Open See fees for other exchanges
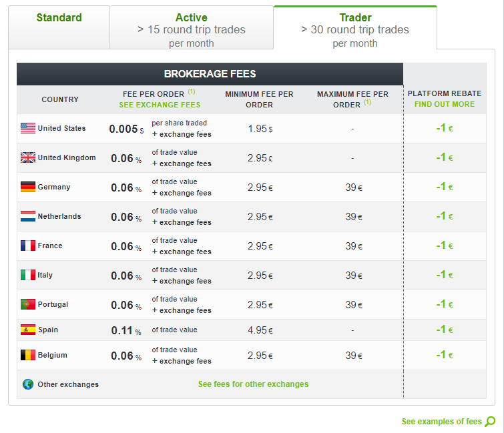The height and width of the screenshot is (433, 504). pyautogui.click(x=253, y=384)
